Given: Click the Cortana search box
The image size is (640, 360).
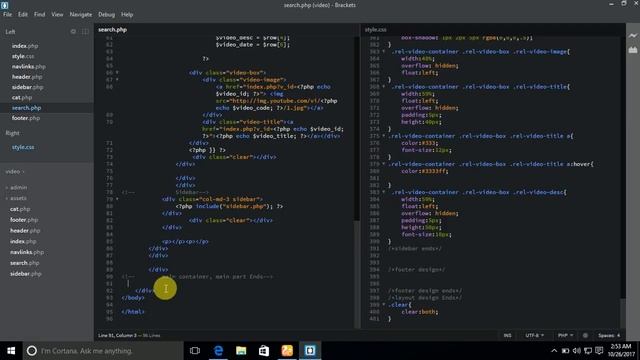Looking at the screenshot, I should (x=103, y=351).
